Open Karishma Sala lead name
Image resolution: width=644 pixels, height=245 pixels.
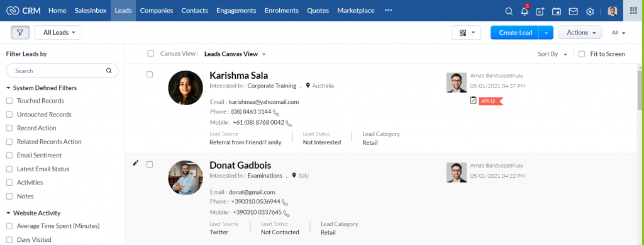238,75
